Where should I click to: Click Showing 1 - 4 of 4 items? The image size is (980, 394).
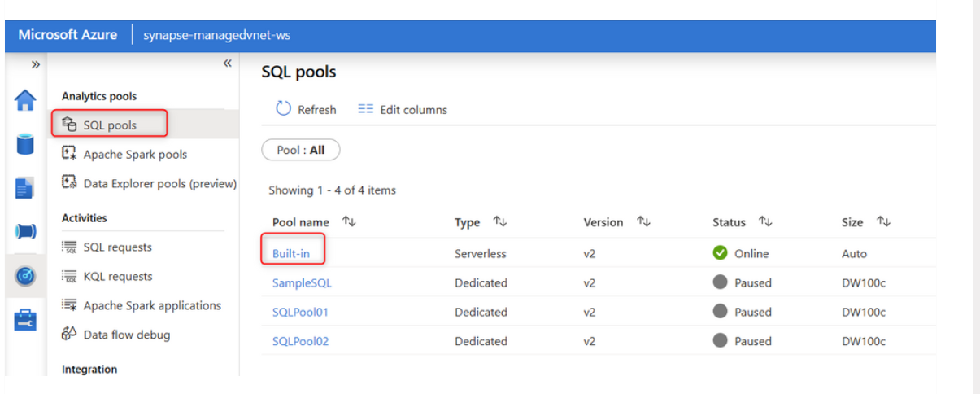click(x=333, y=190)
